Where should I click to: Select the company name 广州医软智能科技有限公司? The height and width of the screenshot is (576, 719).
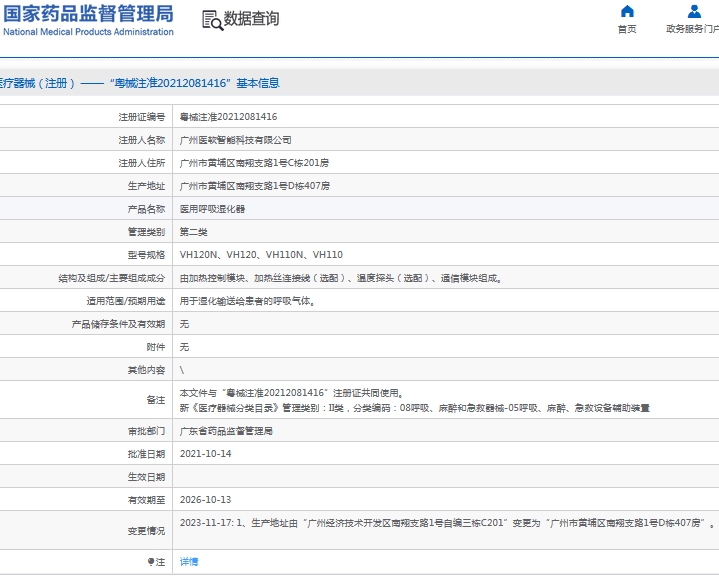236,140
